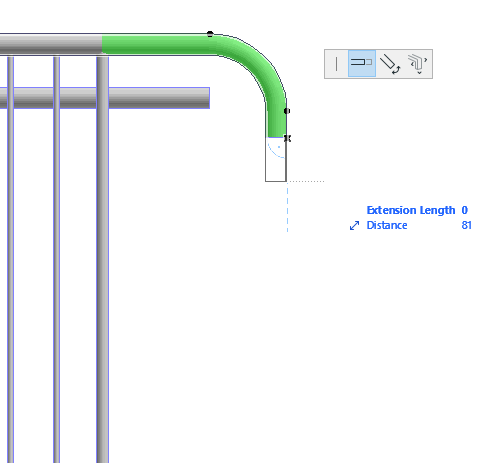Click the Distance value 81 field

pos(466,226)
